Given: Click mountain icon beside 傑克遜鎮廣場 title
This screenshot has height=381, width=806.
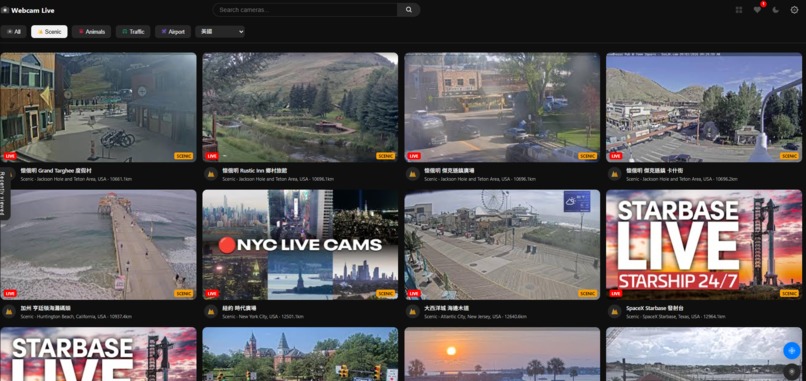Looking at the screenshot, I should (x=412, y=174).
